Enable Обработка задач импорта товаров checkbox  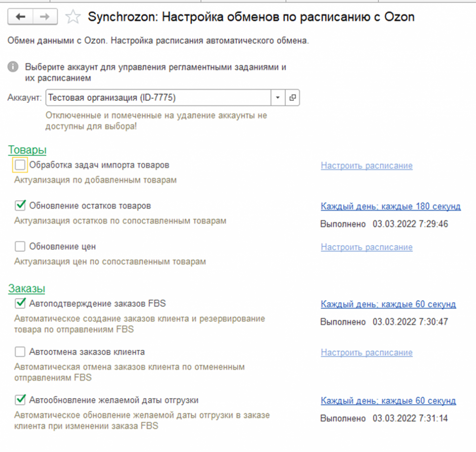tap(20, 165)
